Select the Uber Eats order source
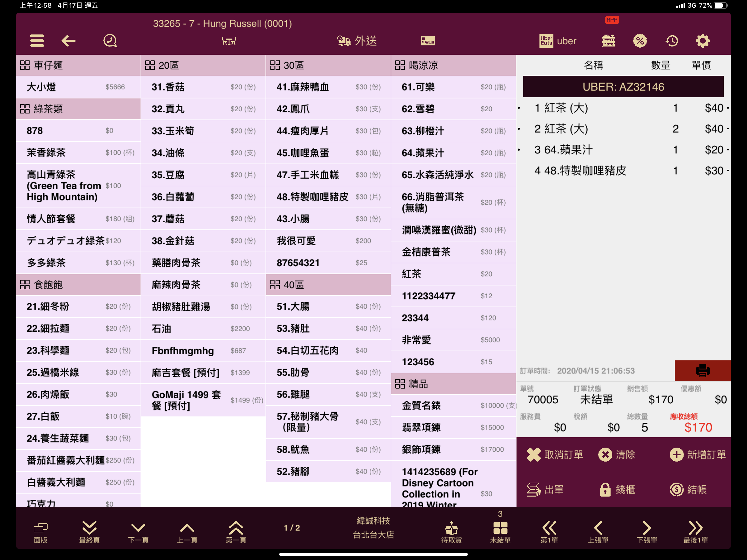Image resolution: width=747 pixels, height=560 pixels. pos(558,41)
